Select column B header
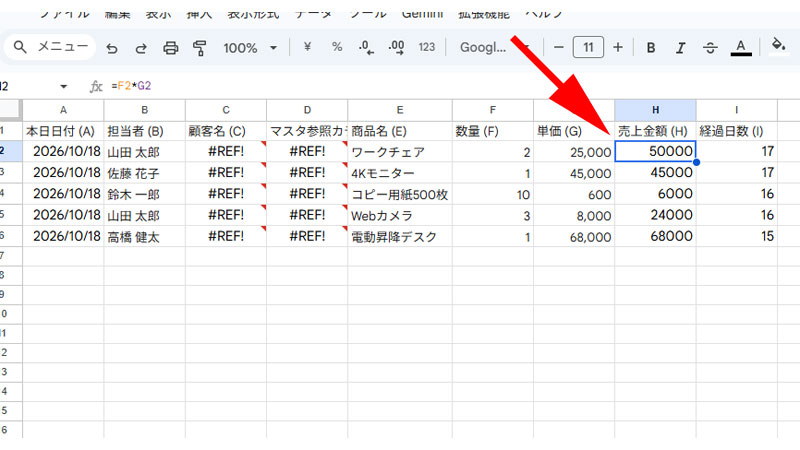Screen dimensions: 800x450 point(144,110)
